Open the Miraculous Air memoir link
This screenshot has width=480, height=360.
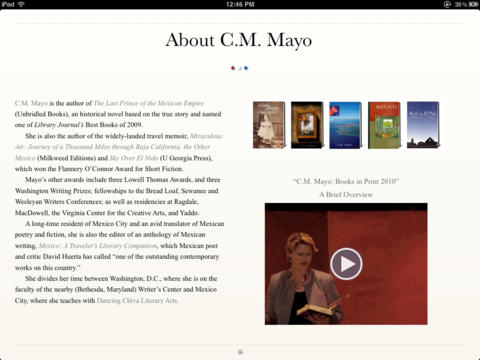pyautogui.click(x=118, y=147)
